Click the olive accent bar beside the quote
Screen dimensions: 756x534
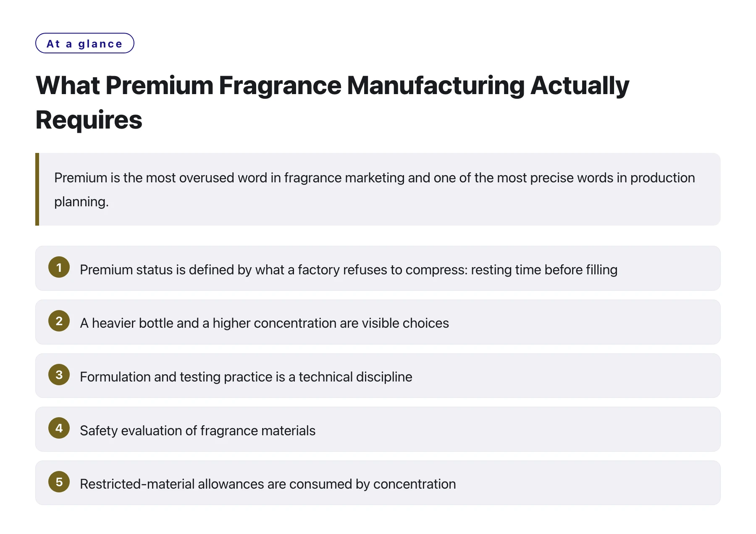[37, 189]
